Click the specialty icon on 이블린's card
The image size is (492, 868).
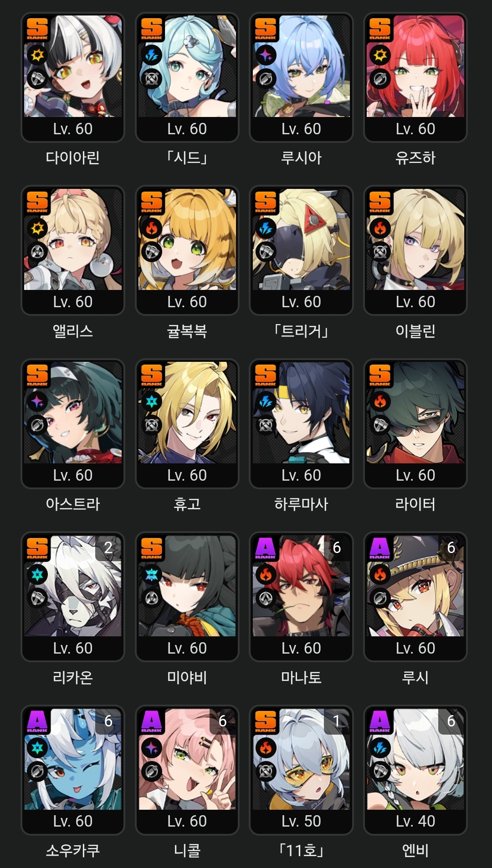(380, 252)
